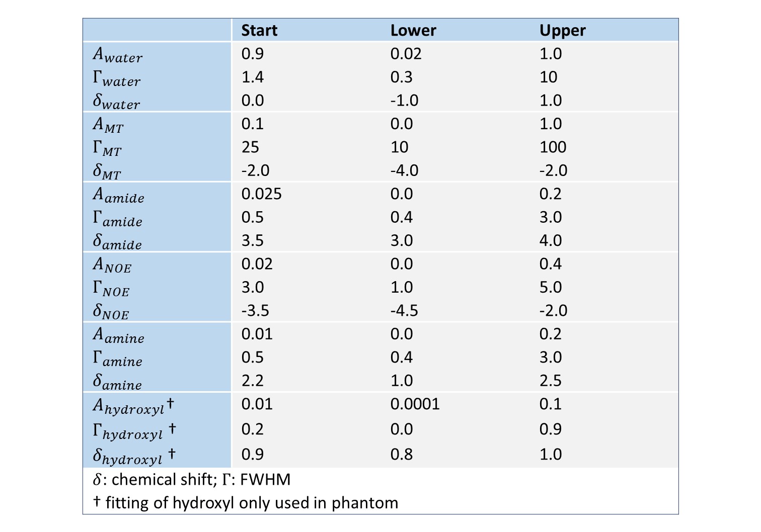Select the δ NOE lower value -4.5
Viewport: 761px width, 532px height.
pyautogui.click(x=404, y=311)
